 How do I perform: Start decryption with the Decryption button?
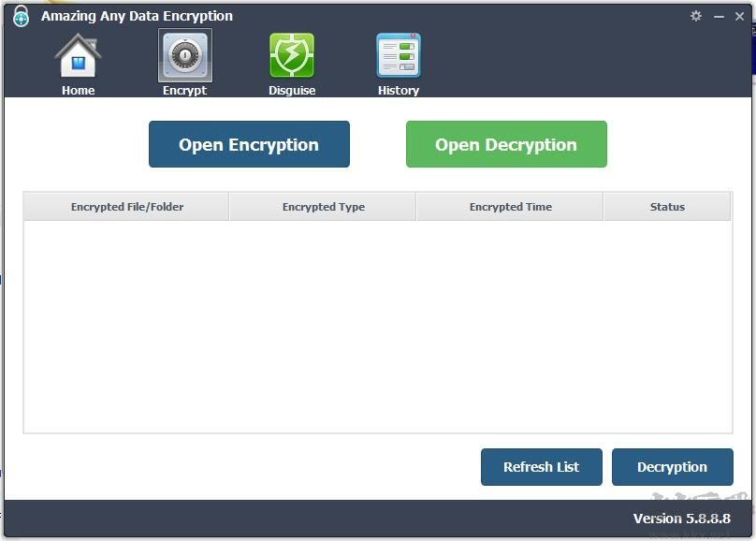tap(673, 467)
